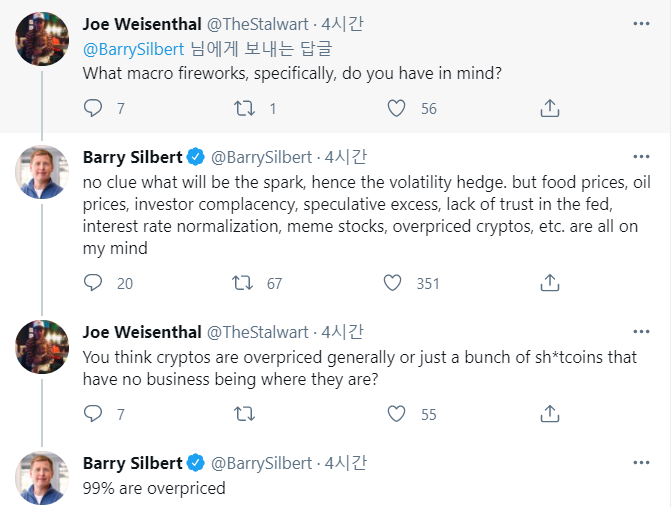Screen dimensions: 671x507
Task: Share Barry's volatility hedge tweet
Action: 549,283
